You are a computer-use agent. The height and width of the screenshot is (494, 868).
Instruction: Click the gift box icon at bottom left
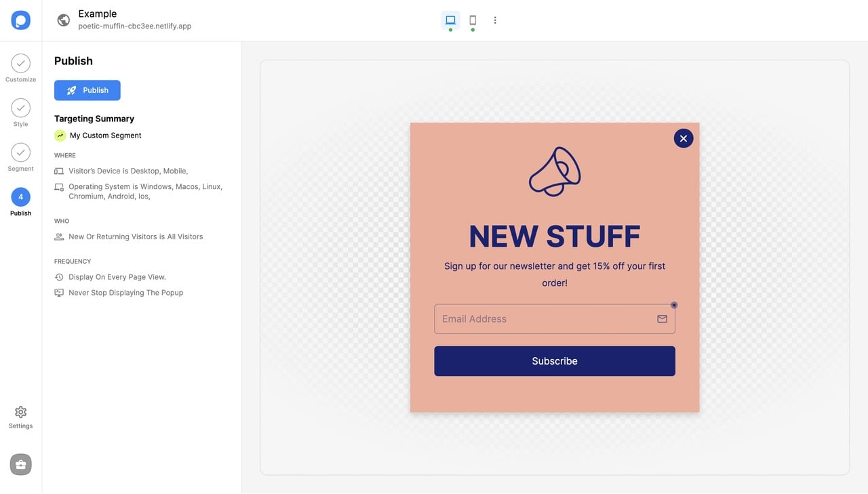point(20,464)
